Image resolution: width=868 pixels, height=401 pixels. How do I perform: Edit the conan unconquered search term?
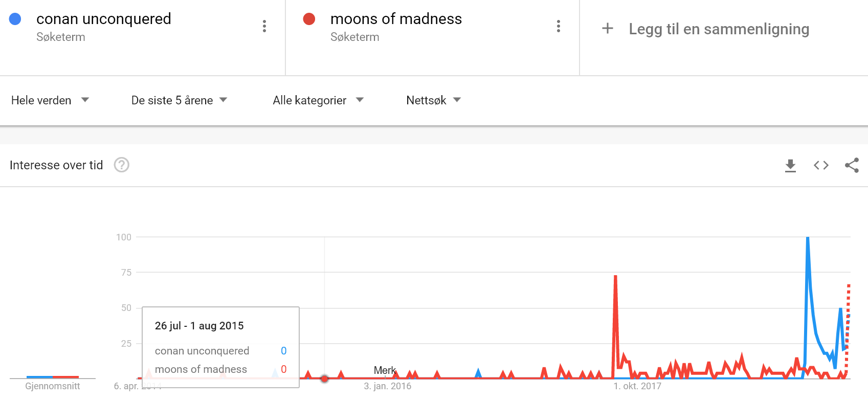[x=104, y=19]
